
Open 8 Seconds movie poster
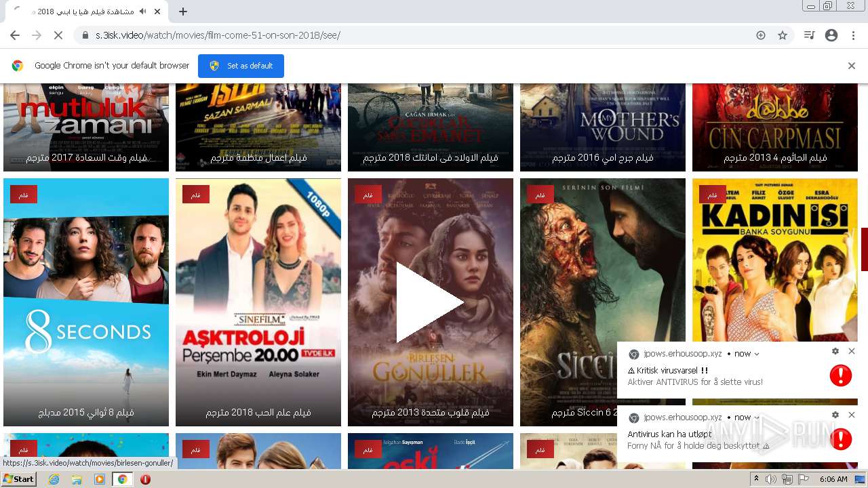[86, 302]
